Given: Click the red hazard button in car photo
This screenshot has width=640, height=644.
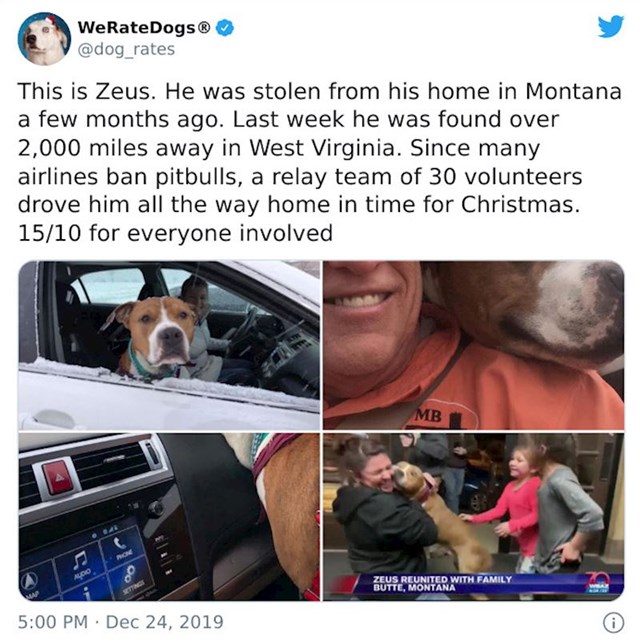Looking at the screenshot, I should (x=58, y=476).
